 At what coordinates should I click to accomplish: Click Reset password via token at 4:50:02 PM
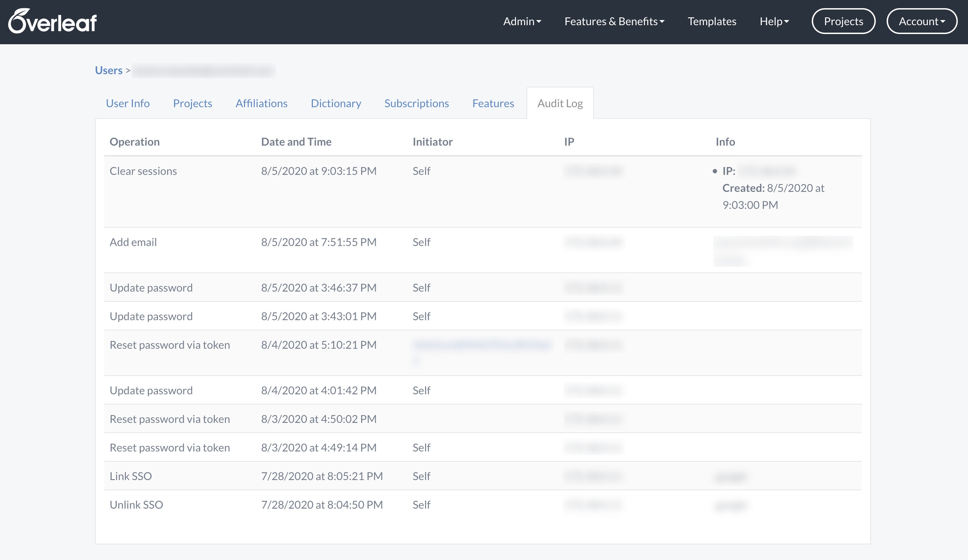click(x=170, y=419)
